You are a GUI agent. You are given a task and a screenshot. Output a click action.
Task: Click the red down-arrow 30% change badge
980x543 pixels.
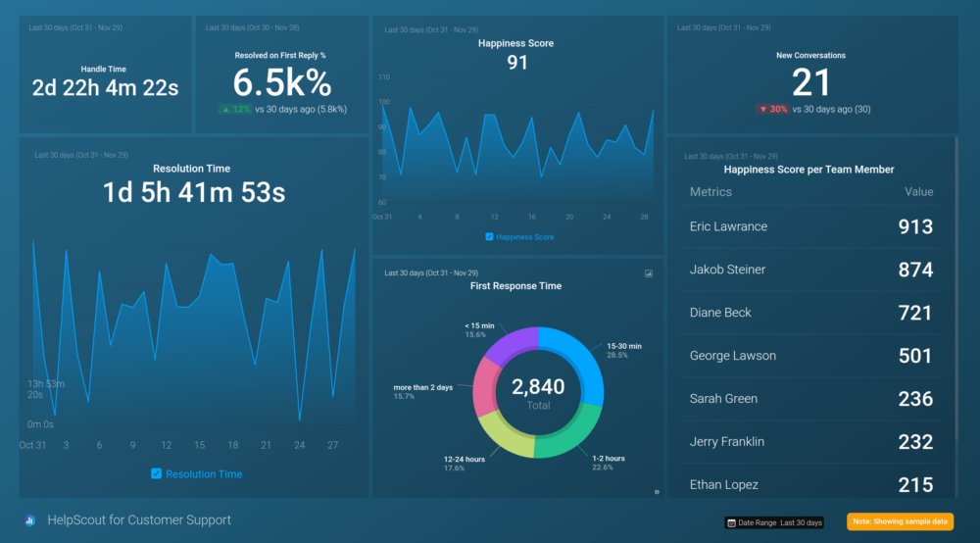pyautogui.click(x=772, y=109)
